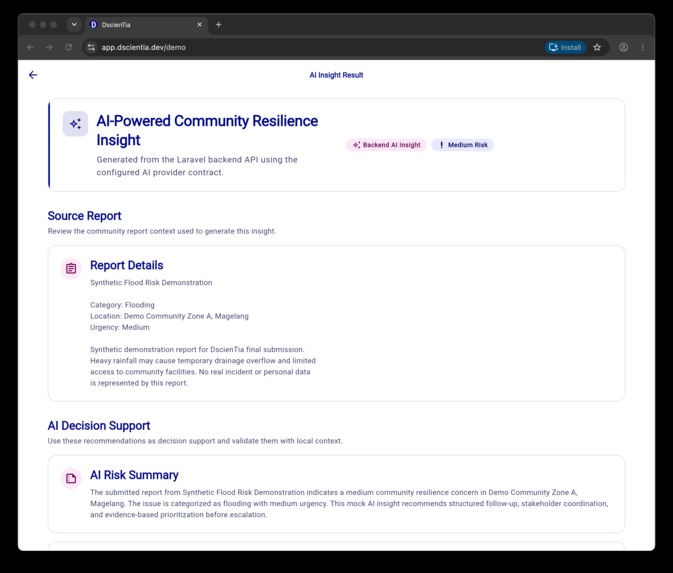
Task: Click the sparkle AI insight icon
Action: click(75, 124)
